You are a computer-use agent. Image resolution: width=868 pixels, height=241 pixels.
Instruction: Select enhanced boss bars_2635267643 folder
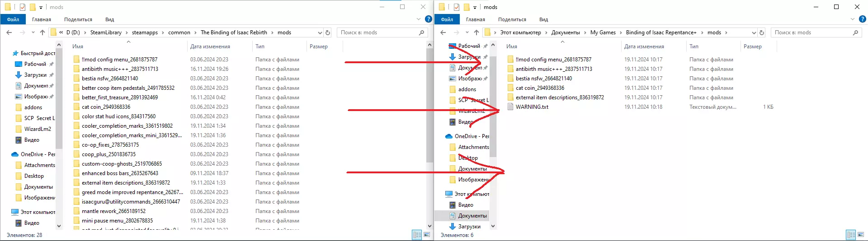(x=120, y=173)
